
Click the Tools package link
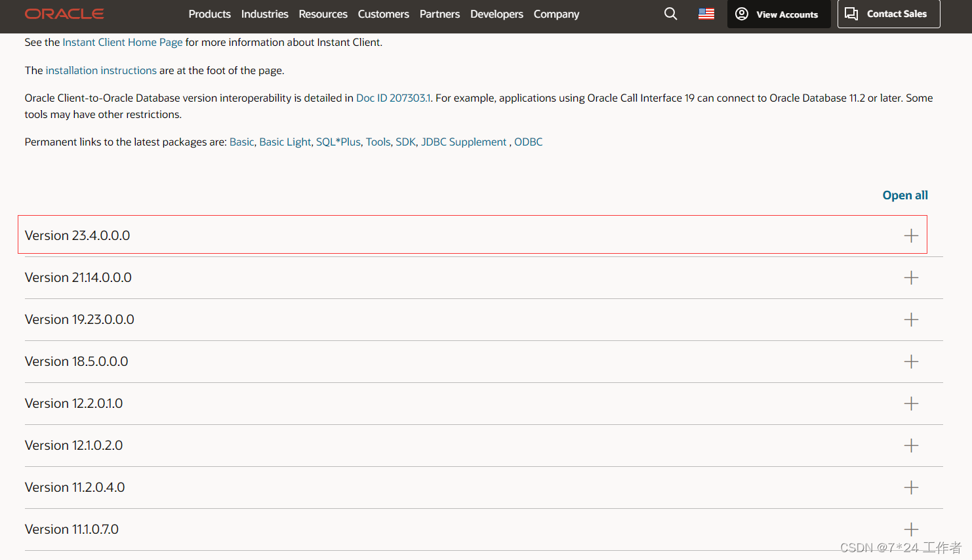(x=378, y=142)
